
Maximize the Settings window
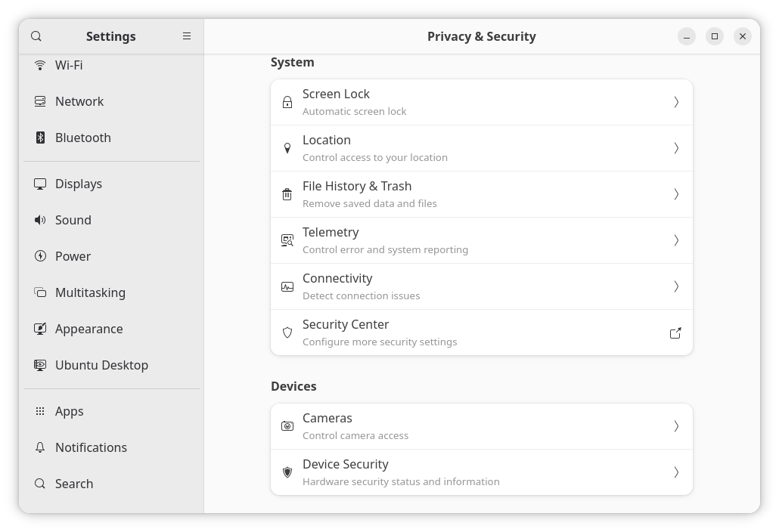coord(715,36)
